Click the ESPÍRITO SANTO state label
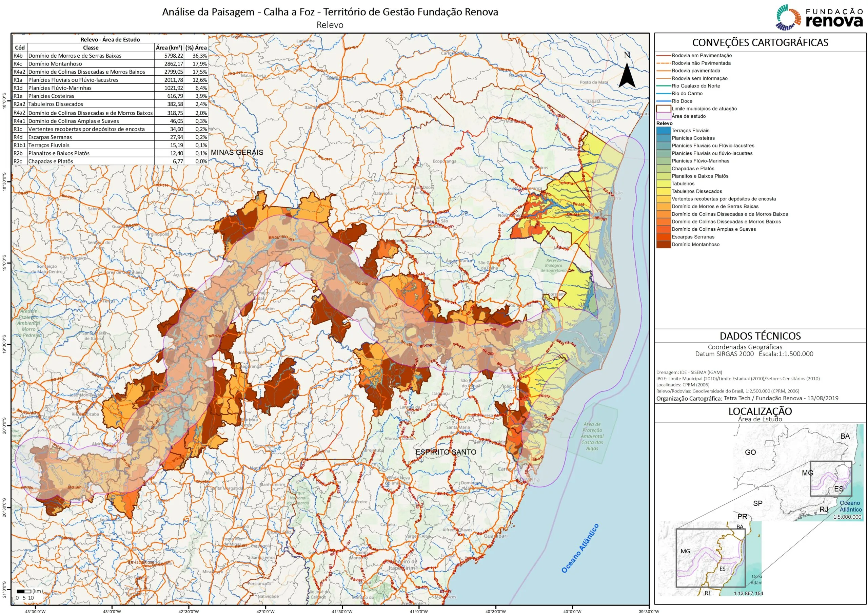This screenshot has width=868, height=614. (446, 452)
